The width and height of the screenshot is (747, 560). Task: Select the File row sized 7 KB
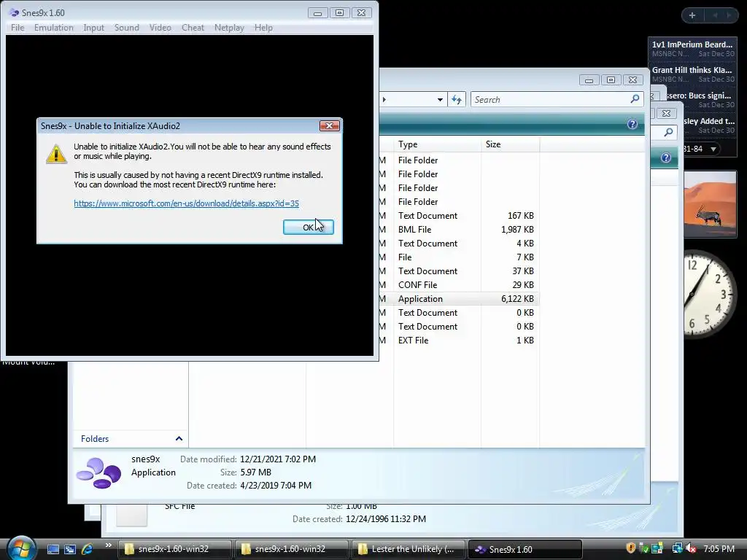point(460,257)
